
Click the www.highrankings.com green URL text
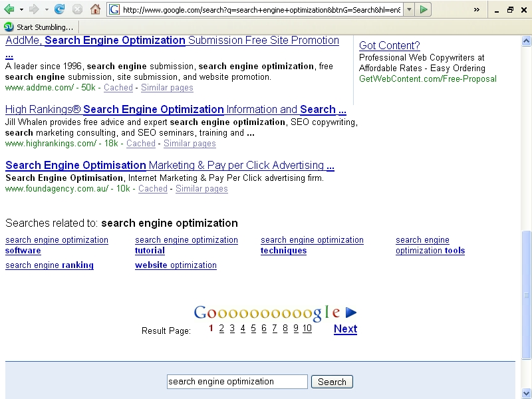(x=51, y=144)
